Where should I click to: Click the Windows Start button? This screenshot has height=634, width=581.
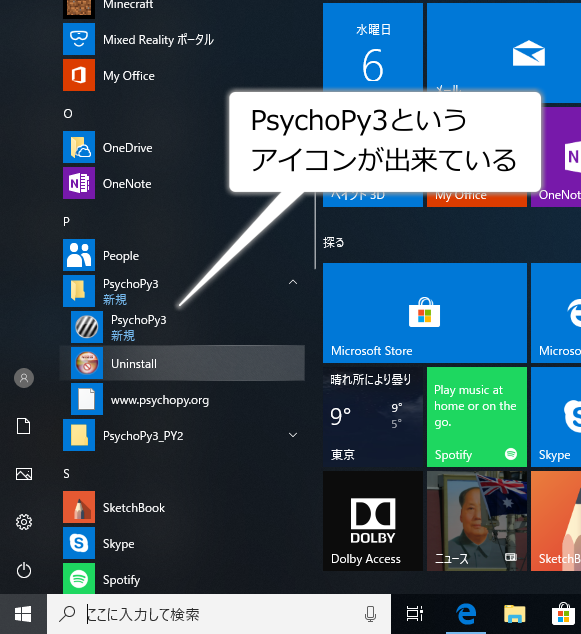(x=23, y=614)
